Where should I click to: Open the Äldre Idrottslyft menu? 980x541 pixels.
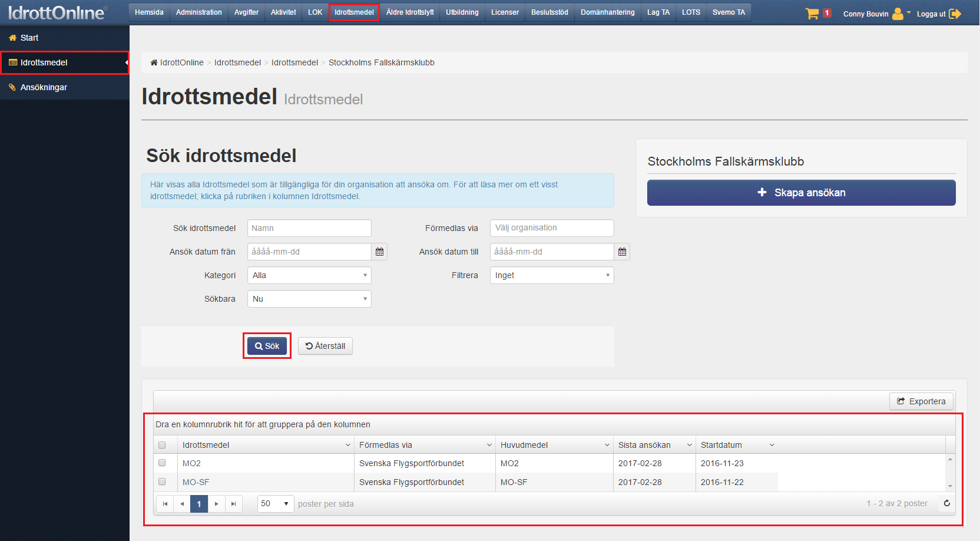coord(410,12)
